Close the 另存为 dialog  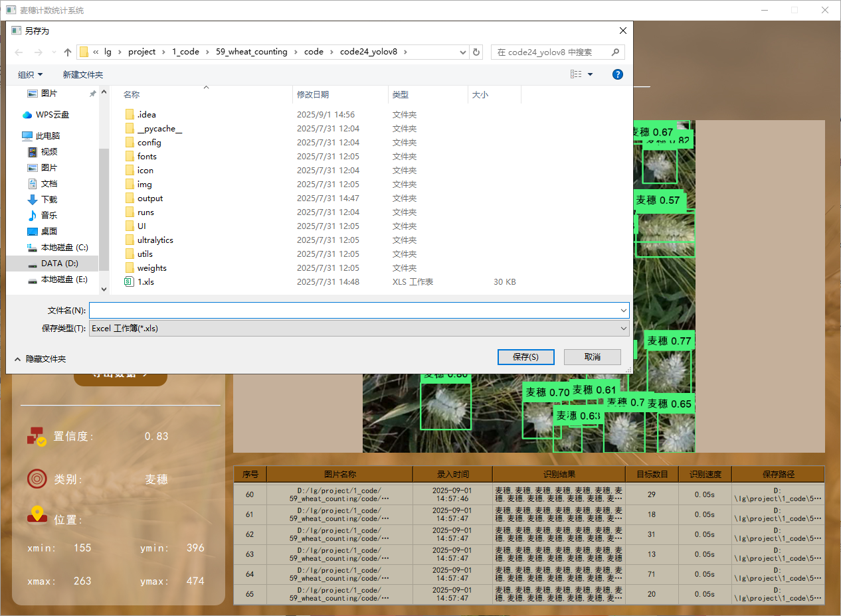pyautogui.click(x=622, y=31)
